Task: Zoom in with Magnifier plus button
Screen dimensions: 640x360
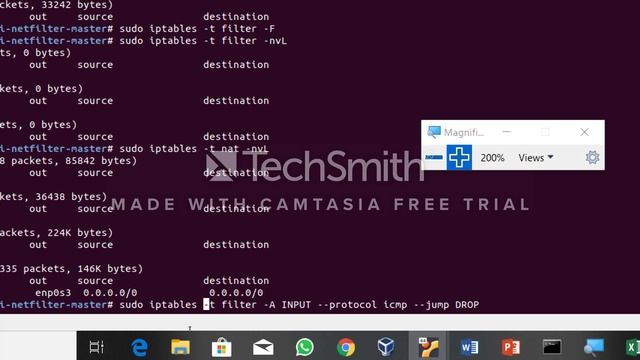Action: pos(459,157)
